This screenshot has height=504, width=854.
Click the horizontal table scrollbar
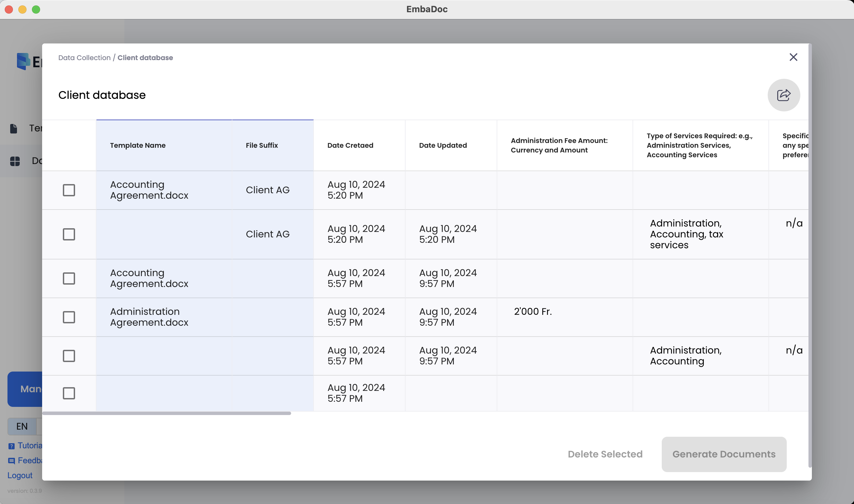(166, 413)
